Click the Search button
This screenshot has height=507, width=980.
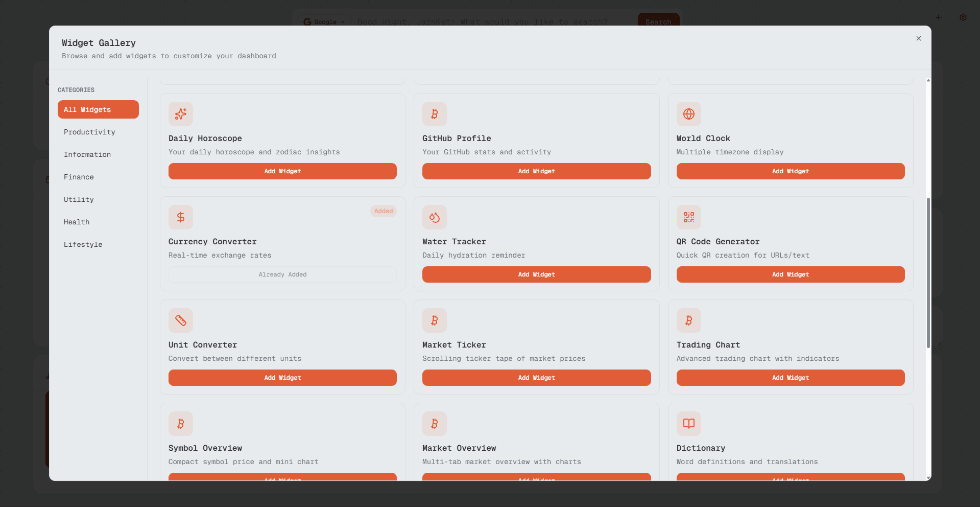pos(658,21)
